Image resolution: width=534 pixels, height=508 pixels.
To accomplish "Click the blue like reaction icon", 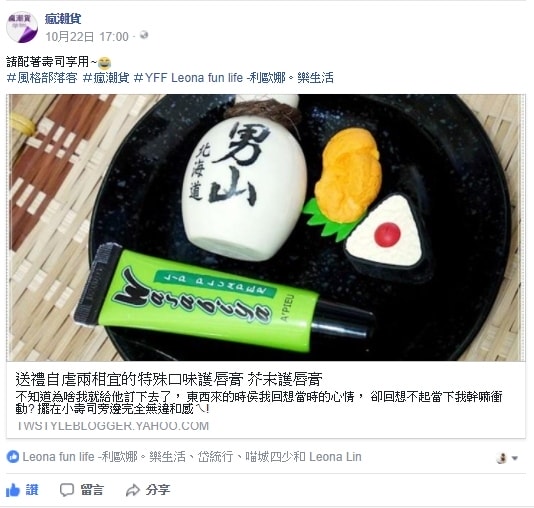I will [x=13, y=457].
